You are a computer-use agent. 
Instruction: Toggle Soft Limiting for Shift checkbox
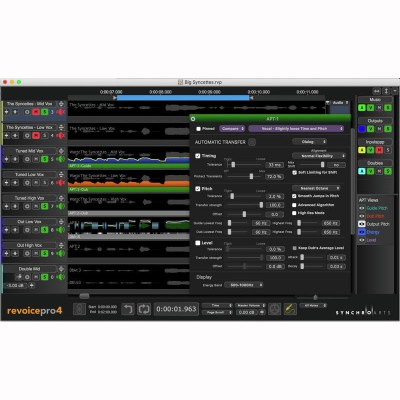294,173
